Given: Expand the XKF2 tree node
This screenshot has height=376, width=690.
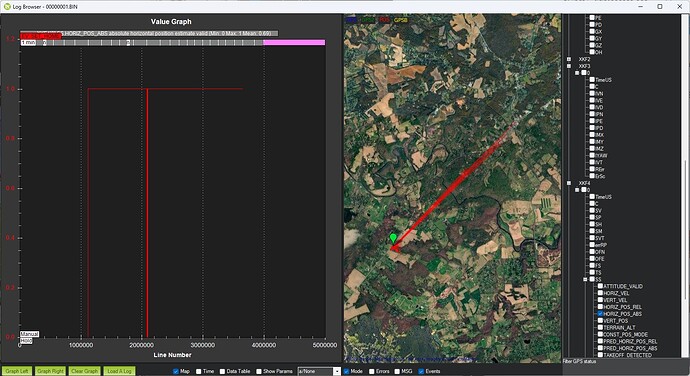Looking at the screenshot, I should tap(569, 59).
